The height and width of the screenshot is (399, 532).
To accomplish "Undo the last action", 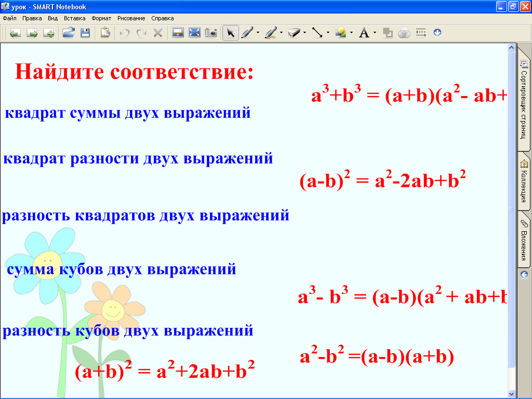I will [125, 33].
